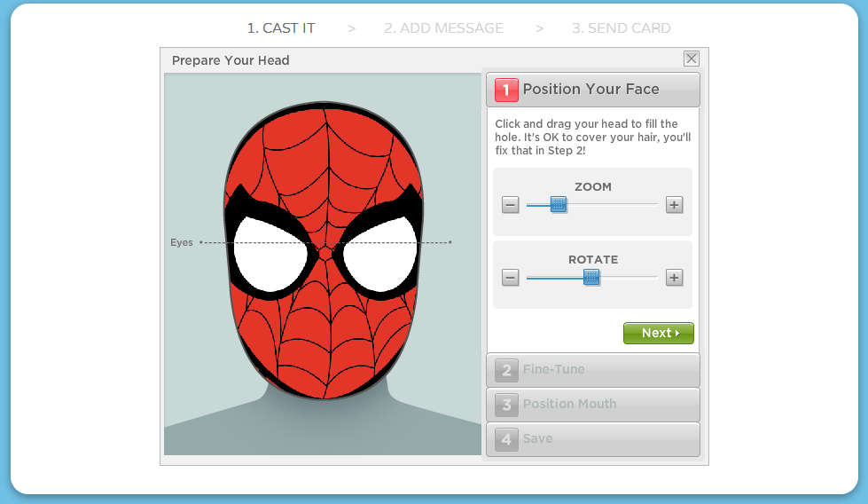868x504 pixels.
Task: Click the Rotate slider handle
Action: coord(591,277)
